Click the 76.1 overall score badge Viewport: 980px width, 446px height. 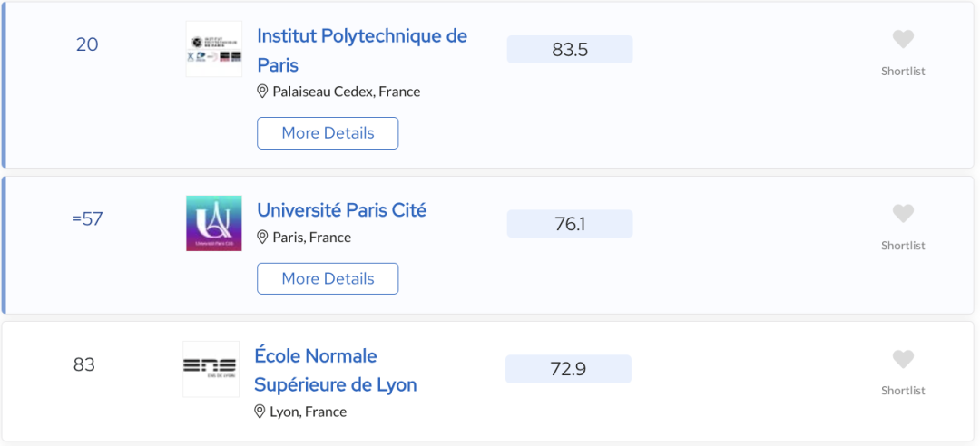570,224
